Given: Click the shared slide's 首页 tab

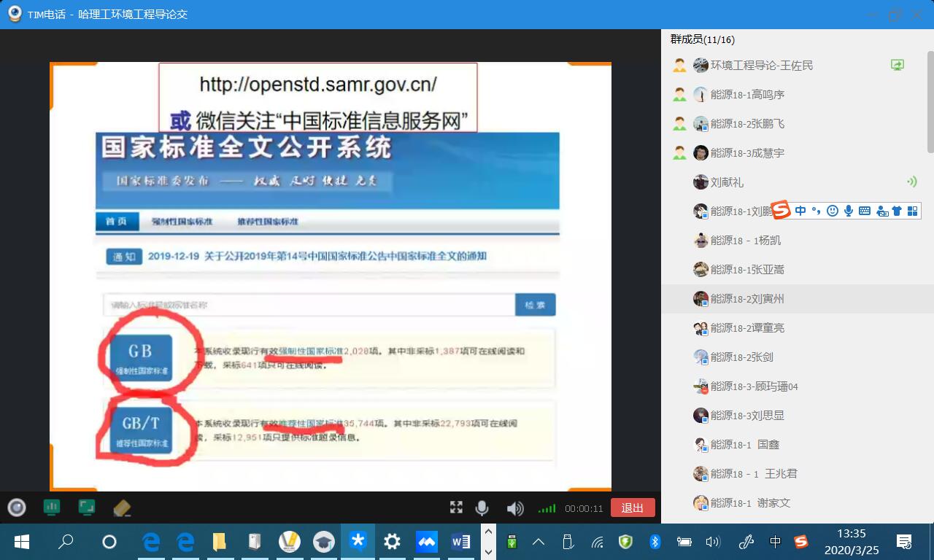Looking at the screenshot, I should (x=116, y=221).
